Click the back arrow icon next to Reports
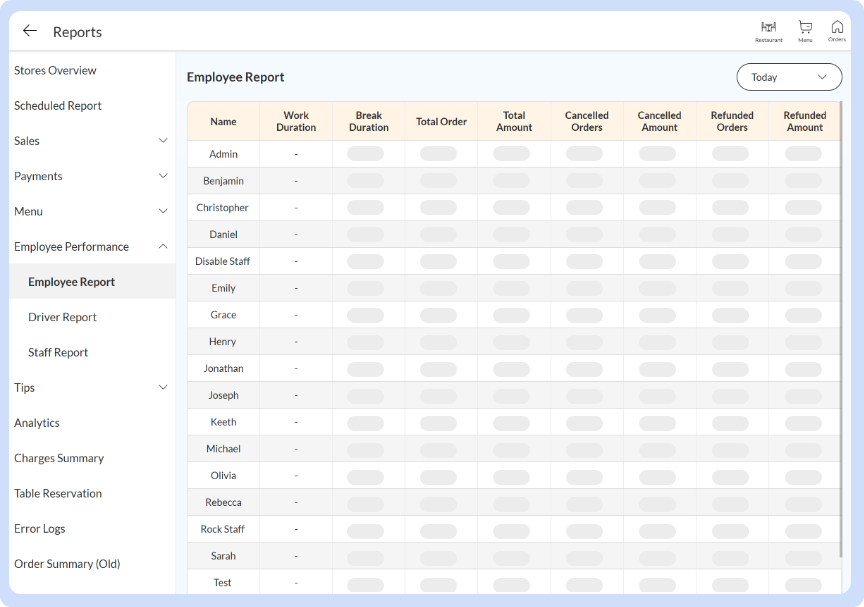Screen dimensions: 864x607 click(30, 31)
